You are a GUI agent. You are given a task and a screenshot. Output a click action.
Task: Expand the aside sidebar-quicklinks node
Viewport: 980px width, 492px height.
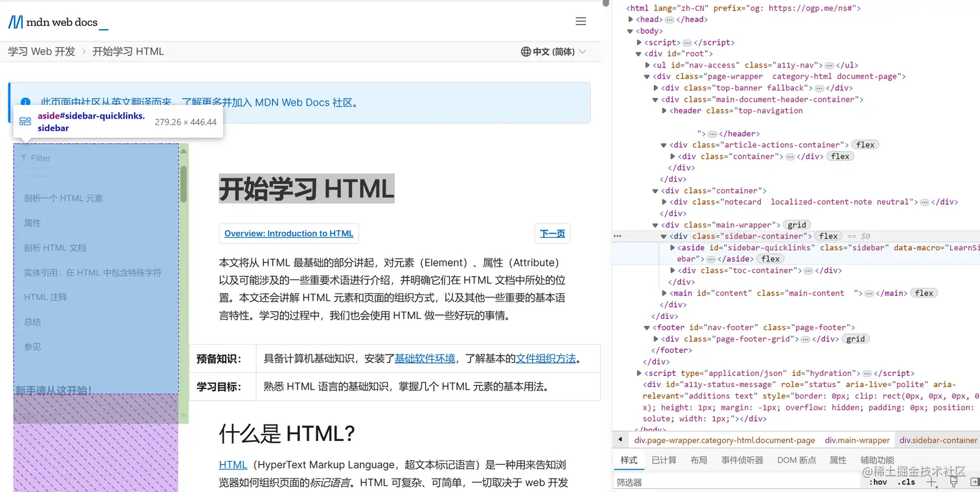click(672, 248)
